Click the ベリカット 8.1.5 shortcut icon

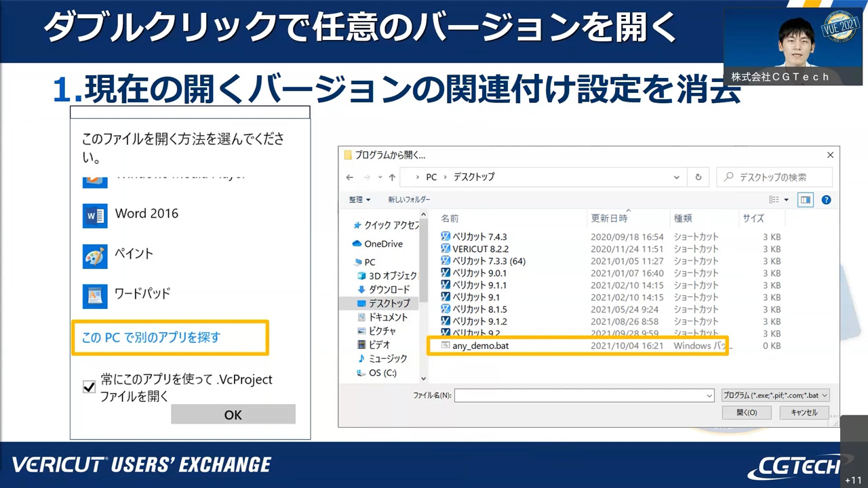click(x=446, y=309)
